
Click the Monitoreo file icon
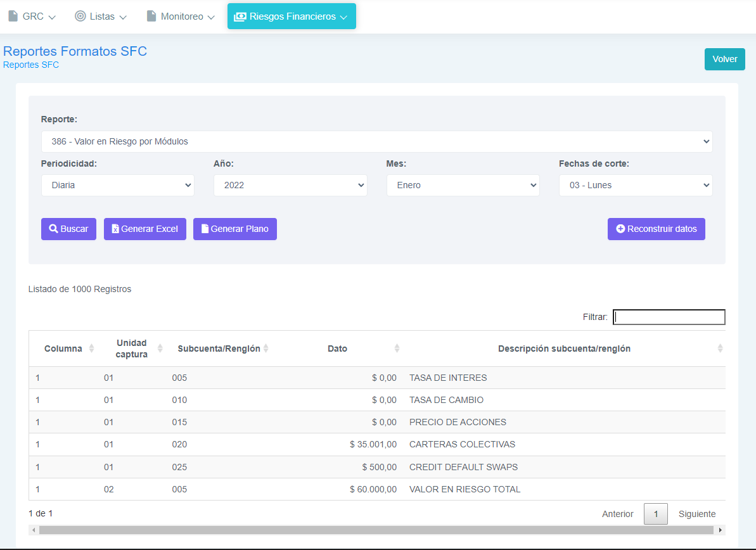(x=151, y=16)
